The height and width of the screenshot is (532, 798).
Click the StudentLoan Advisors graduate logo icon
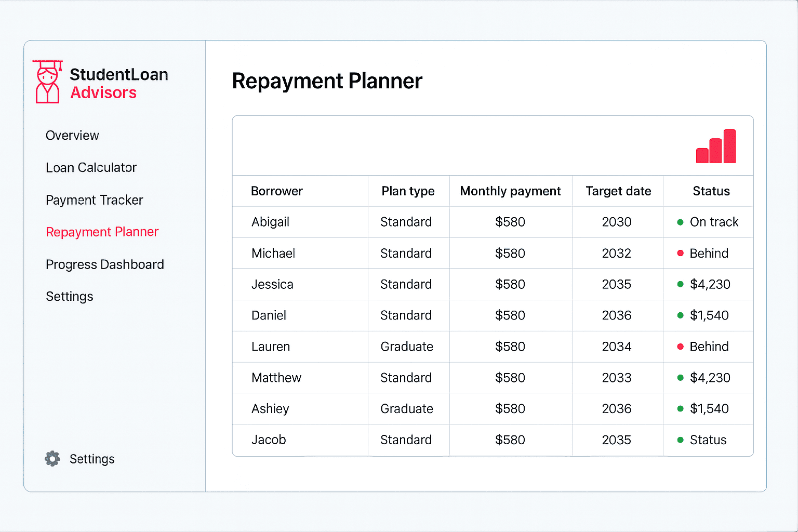point(47,82)
